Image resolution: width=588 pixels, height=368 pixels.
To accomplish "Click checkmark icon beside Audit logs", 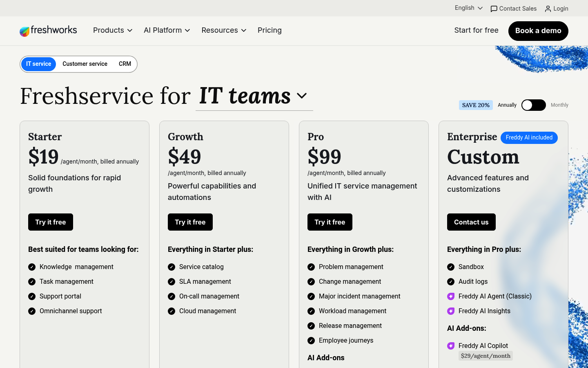I will point(451,282).
